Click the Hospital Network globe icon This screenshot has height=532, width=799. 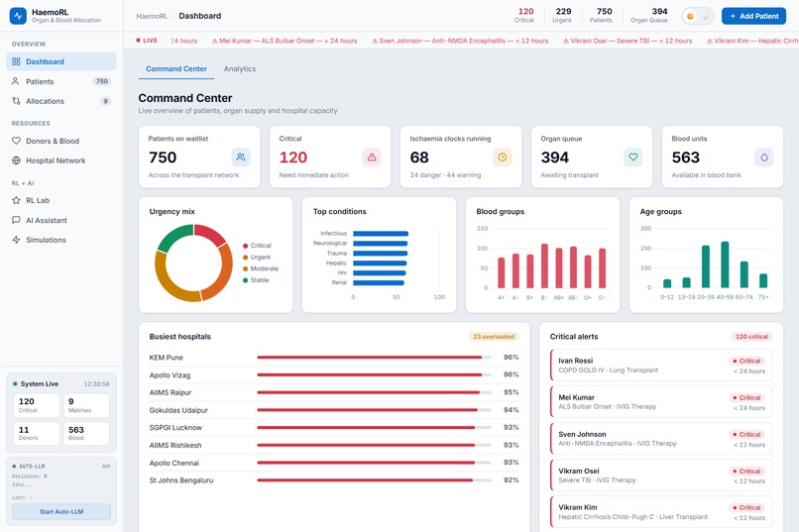[x=16, y=160]
